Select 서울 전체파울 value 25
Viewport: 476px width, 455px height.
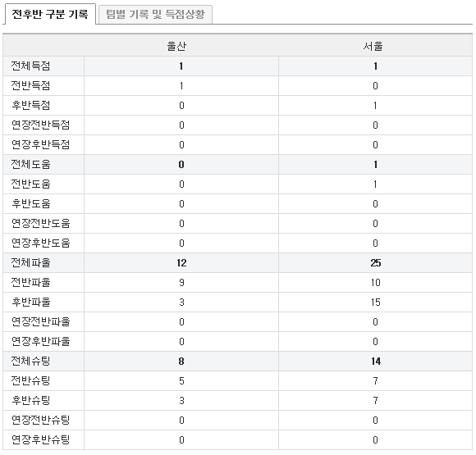376,262
